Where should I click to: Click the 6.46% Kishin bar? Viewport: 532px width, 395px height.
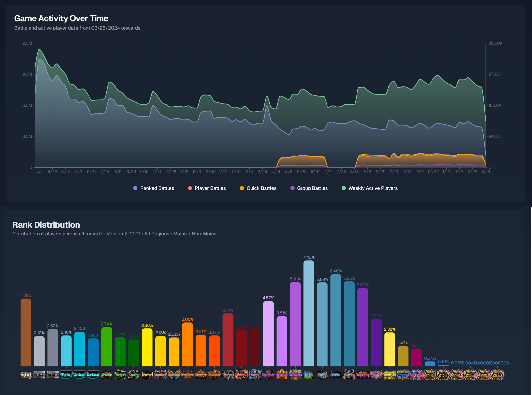(336, 320)
